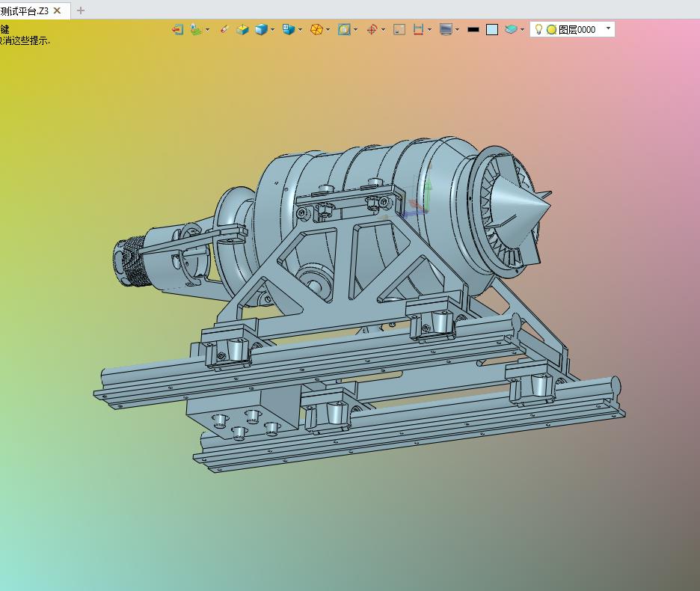The image size is (700, 591).
Task: Click the red crosshair target icon
Action: [x=372, y=30]
